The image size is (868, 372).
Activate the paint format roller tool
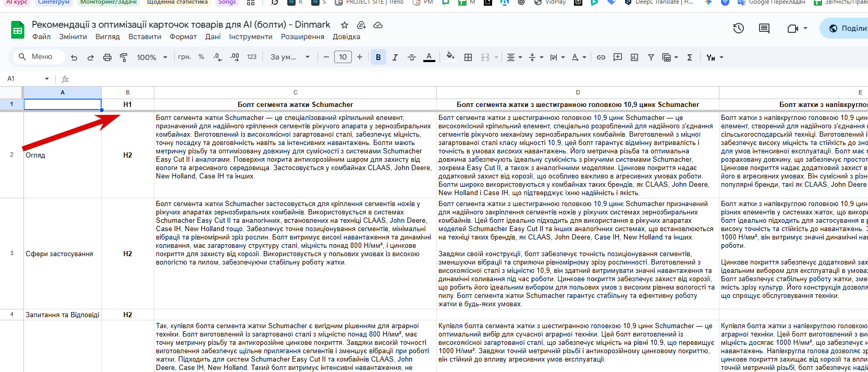(124, 57)
